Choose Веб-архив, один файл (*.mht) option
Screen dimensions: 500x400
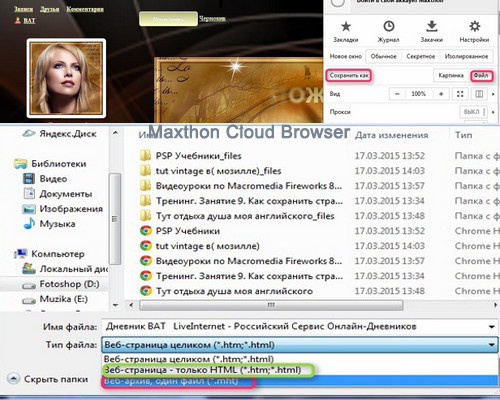pos(300,381)
